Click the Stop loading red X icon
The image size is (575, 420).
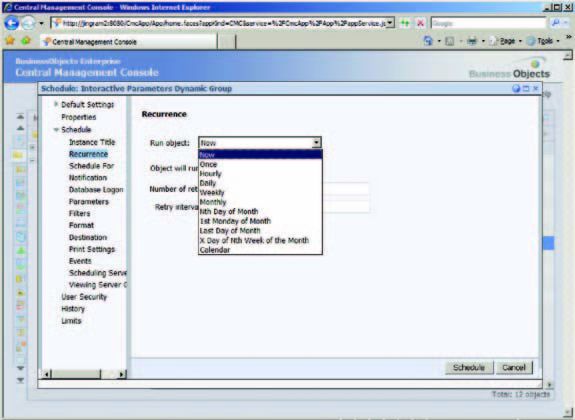click(x=421, y=23)
